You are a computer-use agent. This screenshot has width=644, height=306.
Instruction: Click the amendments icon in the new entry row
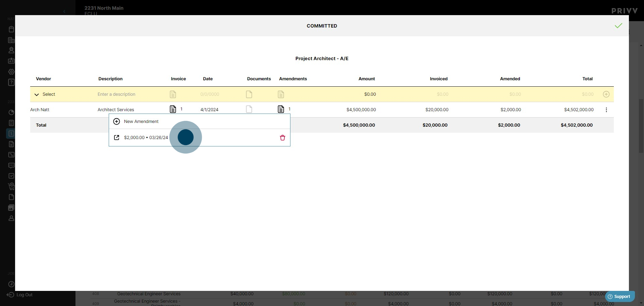pos(281,94)
